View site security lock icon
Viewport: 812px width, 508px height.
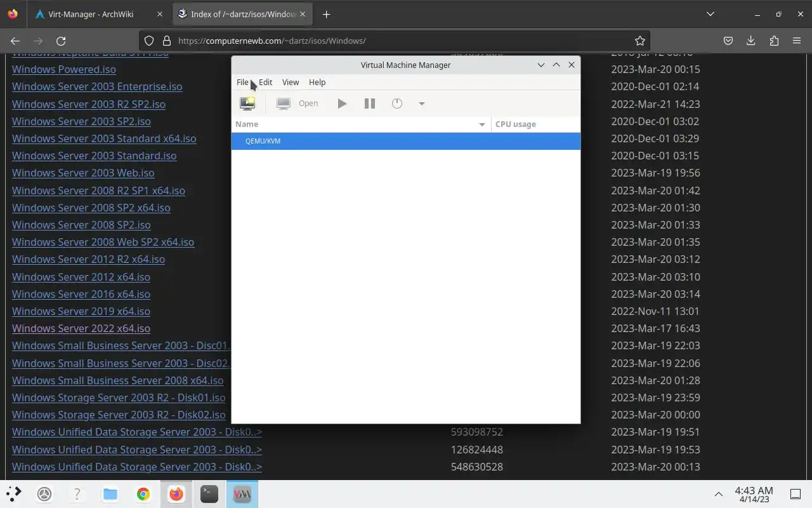coord(167,41)
